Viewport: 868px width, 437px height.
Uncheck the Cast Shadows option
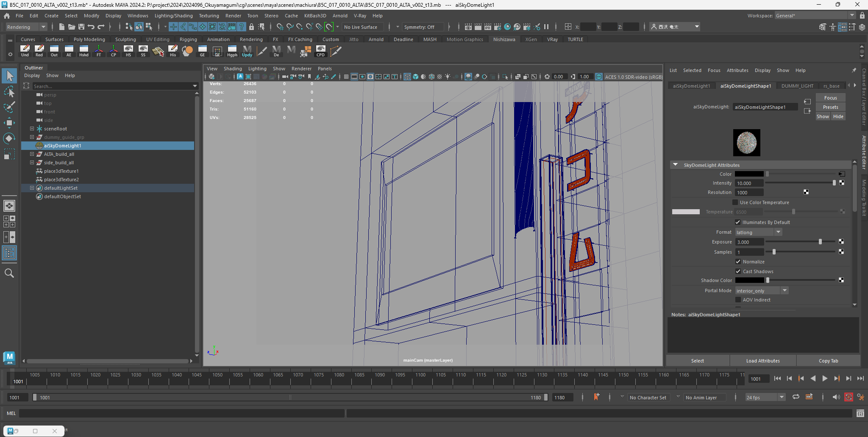[738, 271]
